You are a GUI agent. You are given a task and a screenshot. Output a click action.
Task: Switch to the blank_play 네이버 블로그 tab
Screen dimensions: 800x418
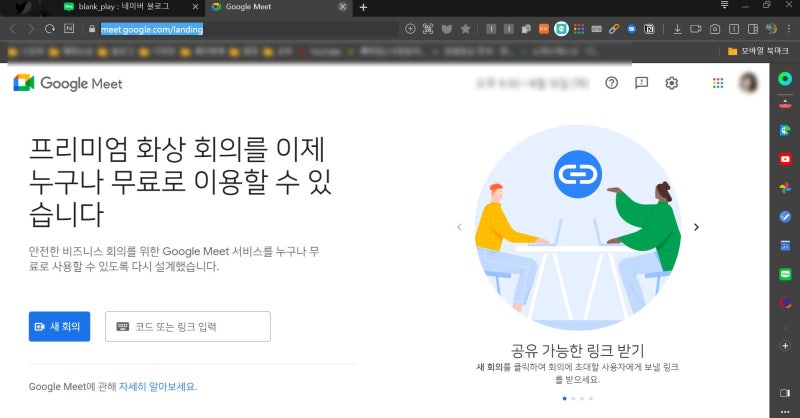pos(131,7)
